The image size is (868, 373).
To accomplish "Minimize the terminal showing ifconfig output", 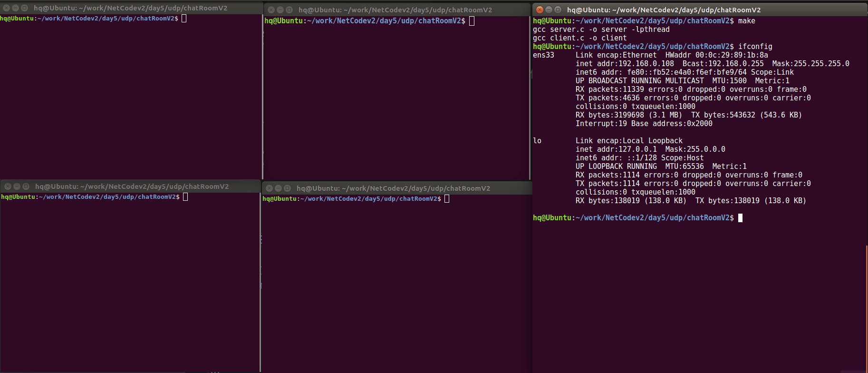I will pos(549,10).
